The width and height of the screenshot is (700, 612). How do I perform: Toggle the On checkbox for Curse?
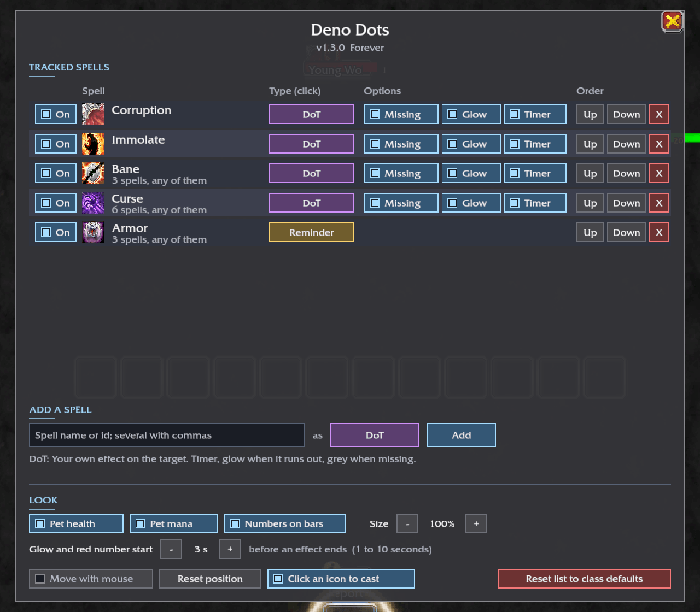[x=56, y=203]
